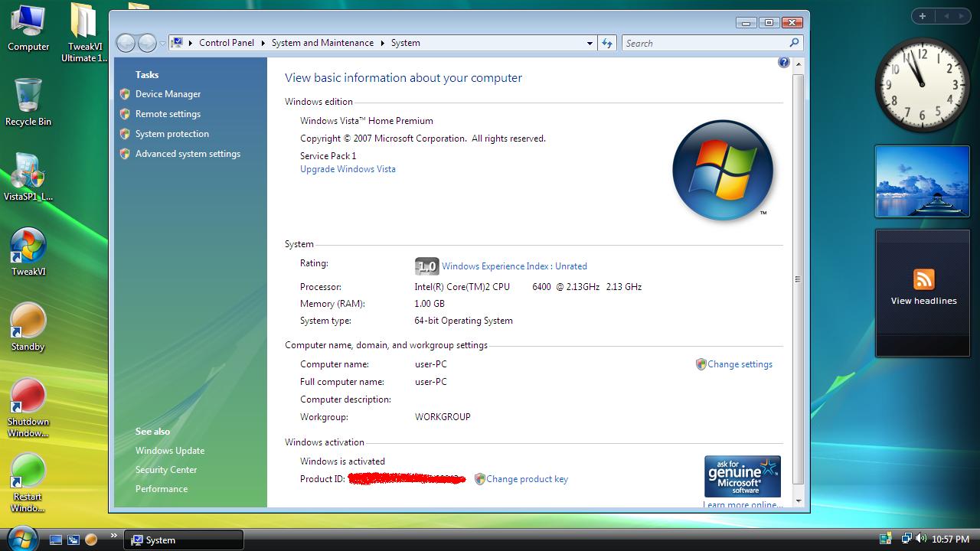Image resolution: width=980 pixels, height=551 pixels.
Task: Select the System button on the taskbar
Action: click(184, 539)
